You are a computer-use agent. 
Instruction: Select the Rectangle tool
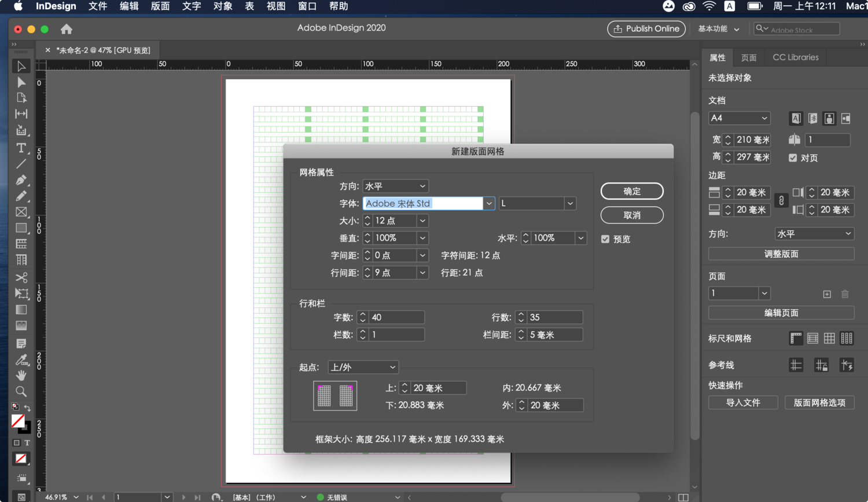point(21,228)
